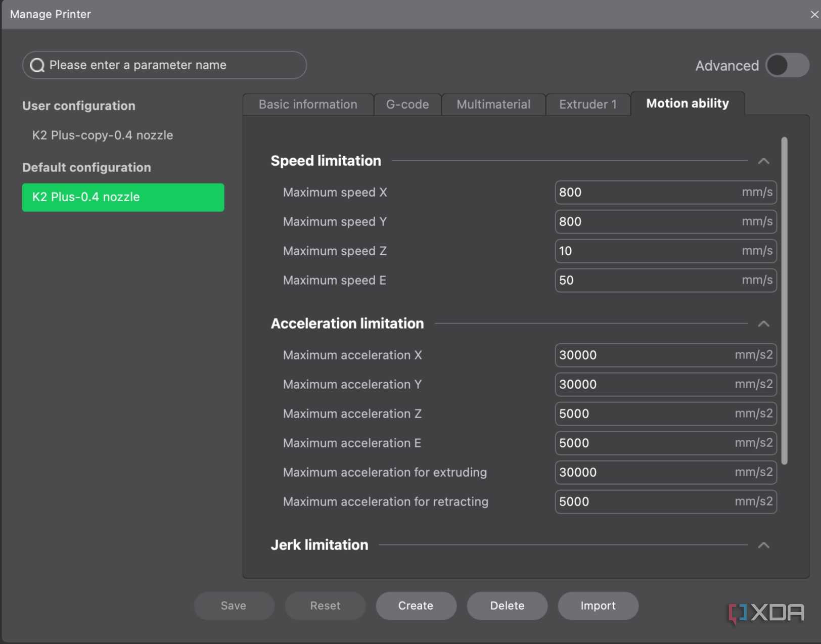The image size is (821, 644).
Task: Click the User configuration label
Action: click(79, 106)
